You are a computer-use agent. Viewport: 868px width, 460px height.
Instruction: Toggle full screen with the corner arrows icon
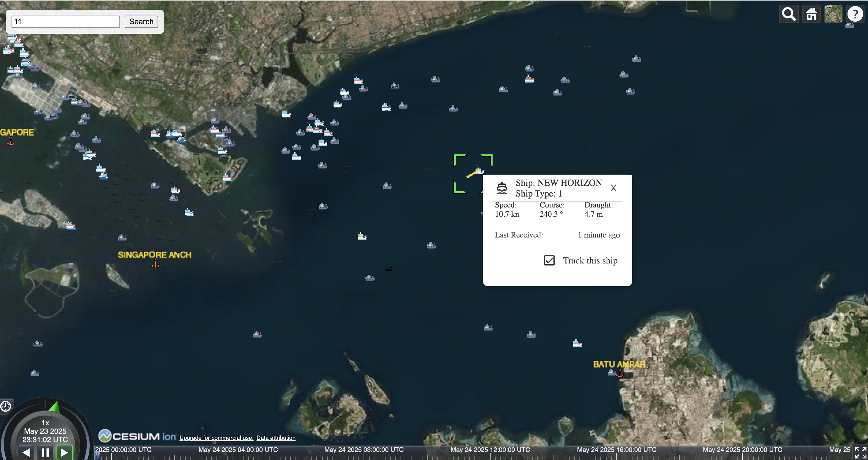[861, 452]
